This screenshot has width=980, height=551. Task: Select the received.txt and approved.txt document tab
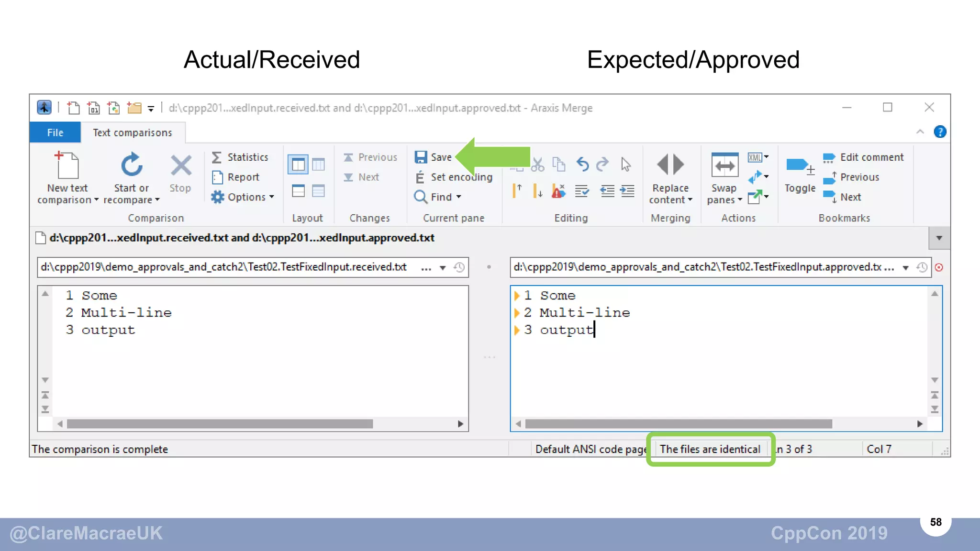[x=236, y=238]
